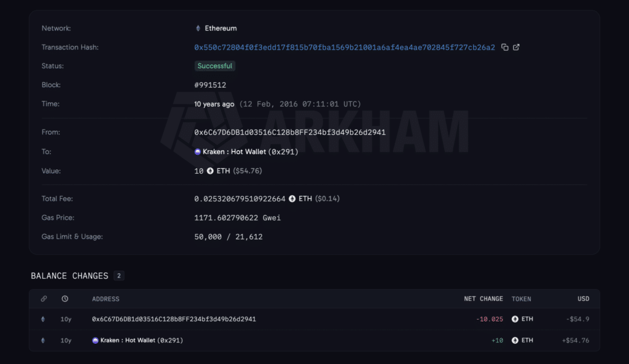Click the Ethereum network diamond icon

pos(198,28)
